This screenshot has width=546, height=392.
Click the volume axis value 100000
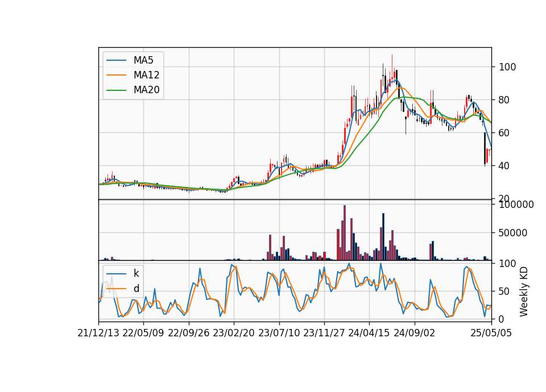click(516, 205)
